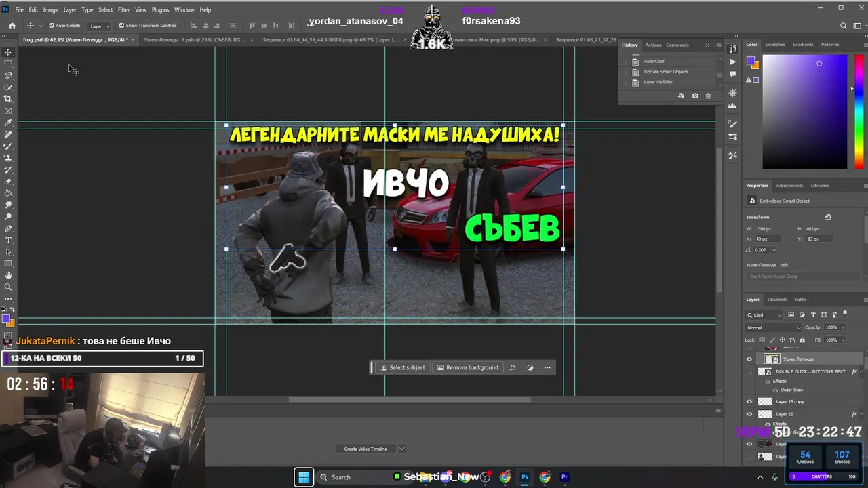
Task: Select the Zoom tool
Action: [x=8, y=287]
